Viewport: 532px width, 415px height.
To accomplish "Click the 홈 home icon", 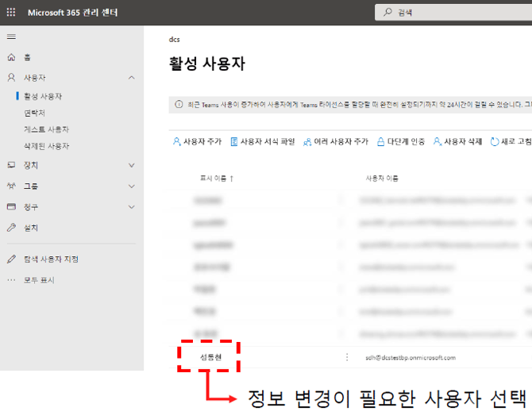I will [x=11, y=57].
